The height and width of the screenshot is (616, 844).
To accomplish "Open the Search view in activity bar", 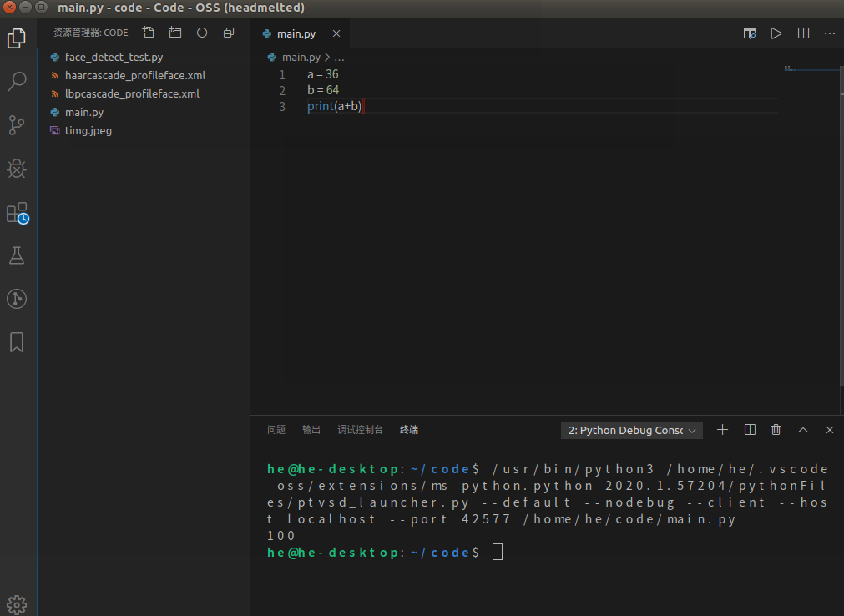I will point(17,82).
